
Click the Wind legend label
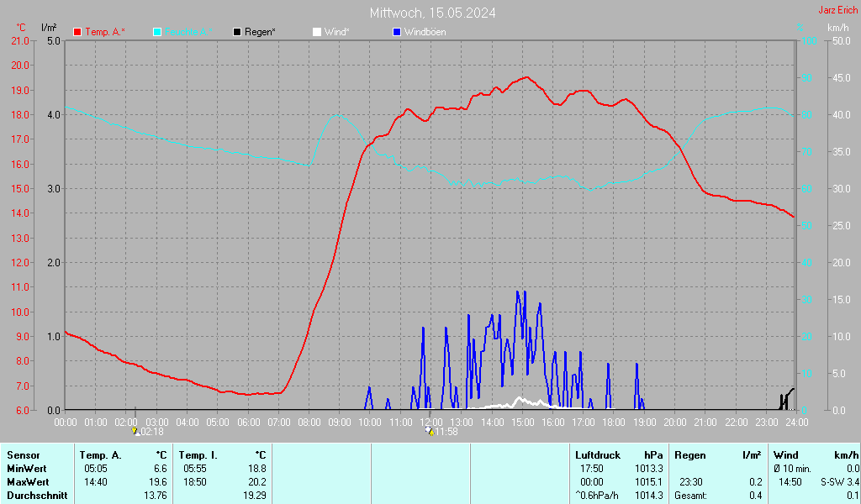click(x=336, y=32)
